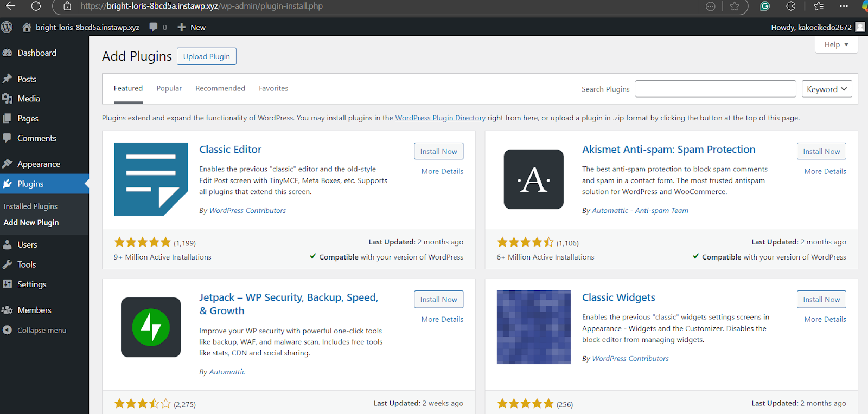Open Classic Editor plugin thumbnail

tap(151, 179)
